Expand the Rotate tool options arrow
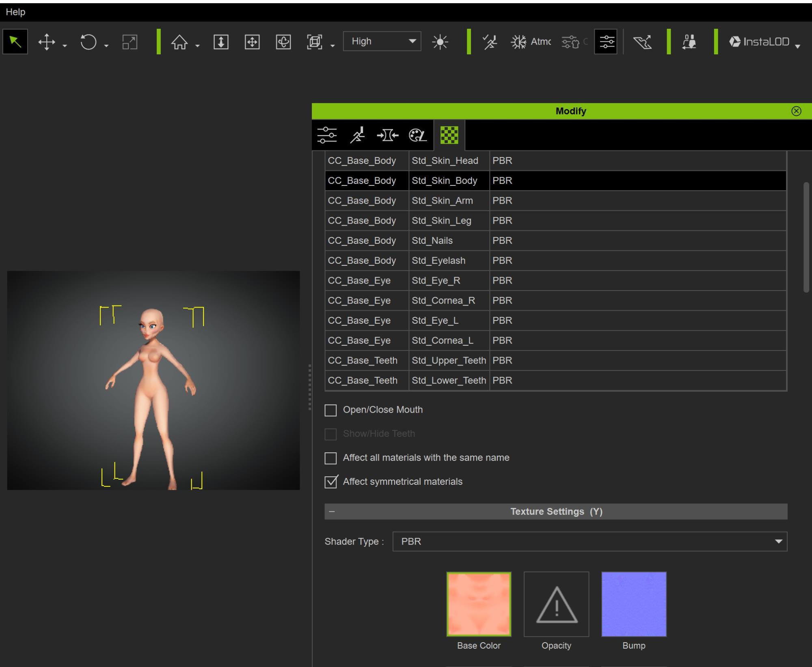The height and width of the screenshot is (667, 812). [106, 46]
